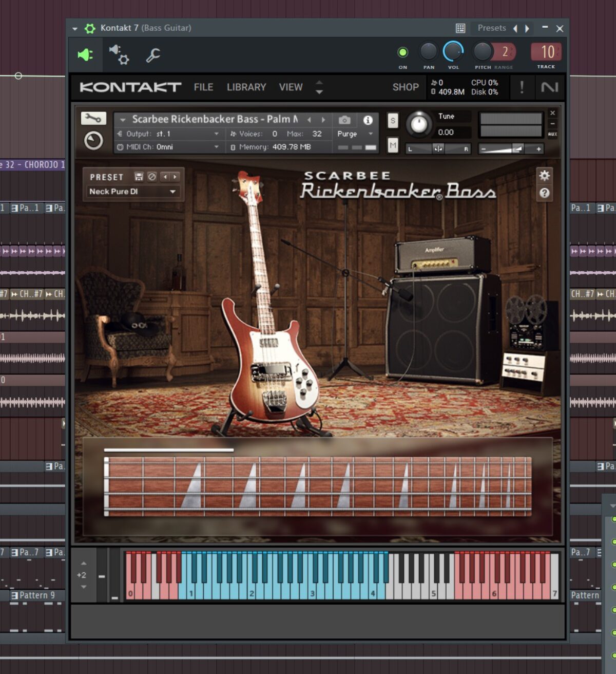Screen dimensions: 616x674
Task: Click the snapshot camera icon
Action: pos(344,120)
